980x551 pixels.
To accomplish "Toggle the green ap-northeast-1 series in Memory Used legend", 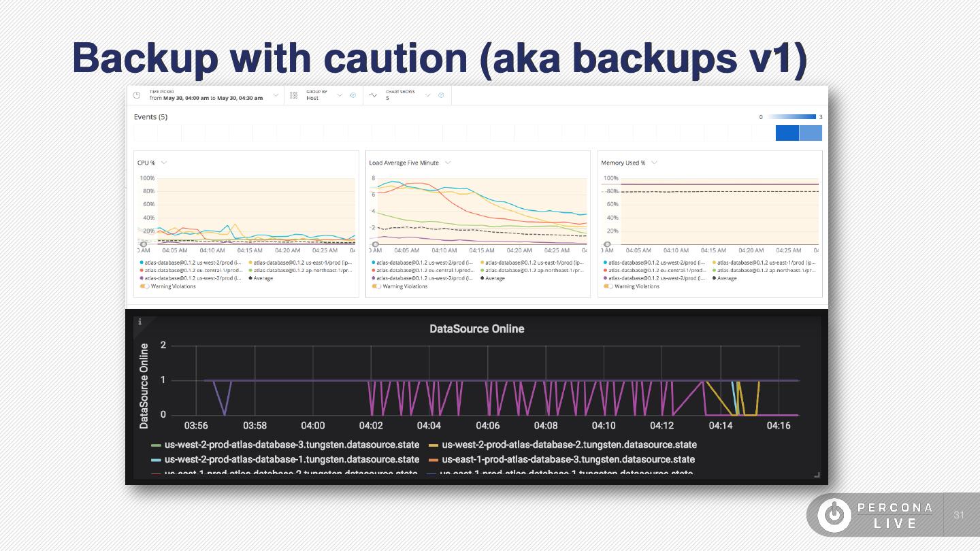I will [x=765, y=270].
